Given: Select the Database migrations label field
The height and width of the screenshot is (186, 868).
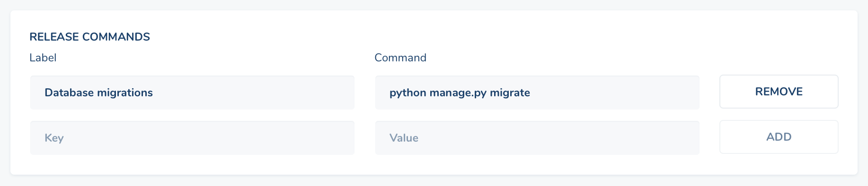Looking at the screenshot, I should 192,93.
